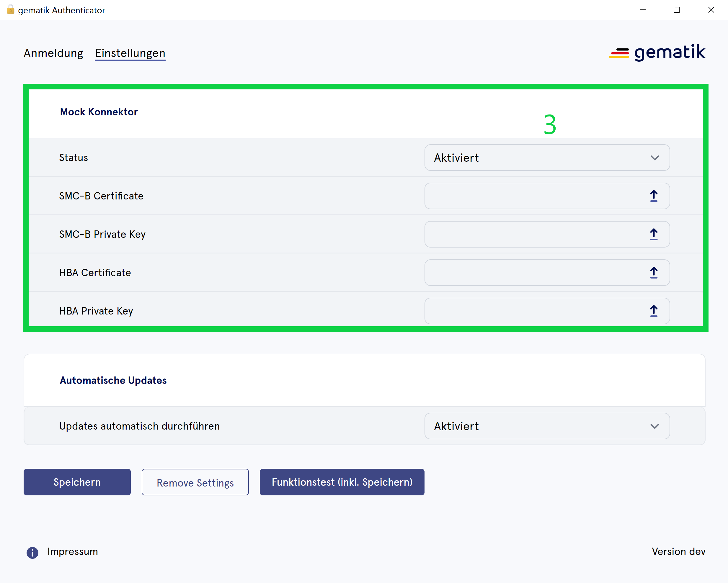
Task: Switch to the Anmeldung tab
Action: 53,53
